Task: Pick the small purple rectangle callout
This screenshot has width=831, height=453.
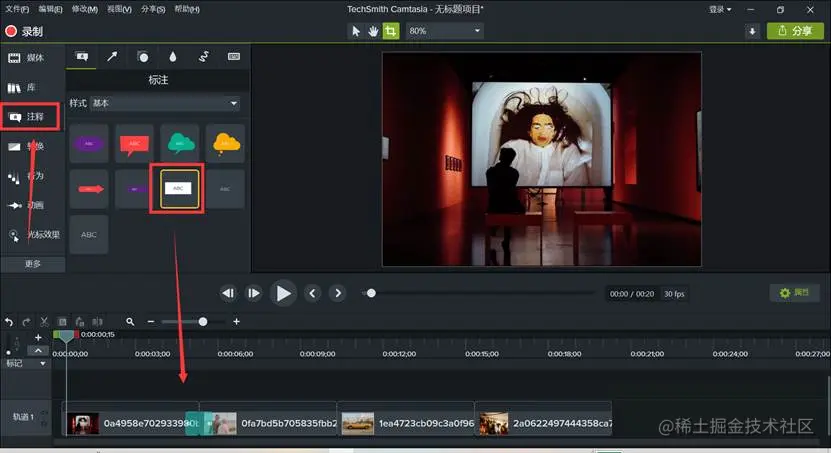Action: 134,189
